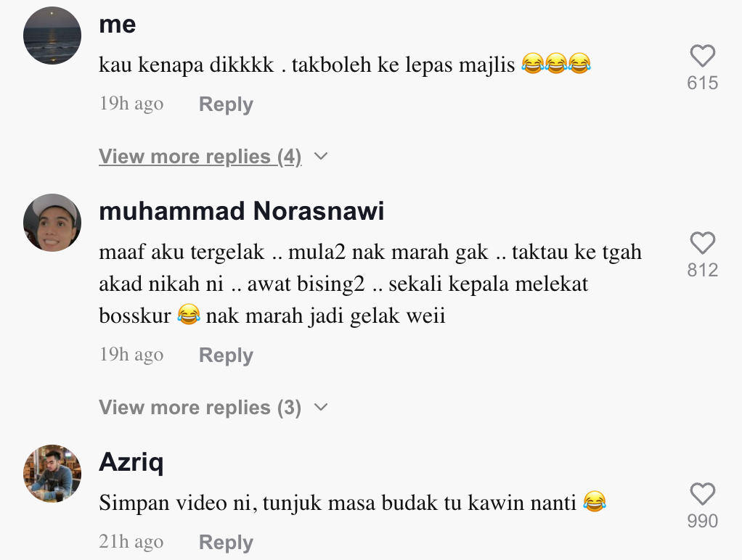Select the 'Simpan video ni' comment text
The width and height of the screenshot is (742, 560).
[x=353, y=502]
